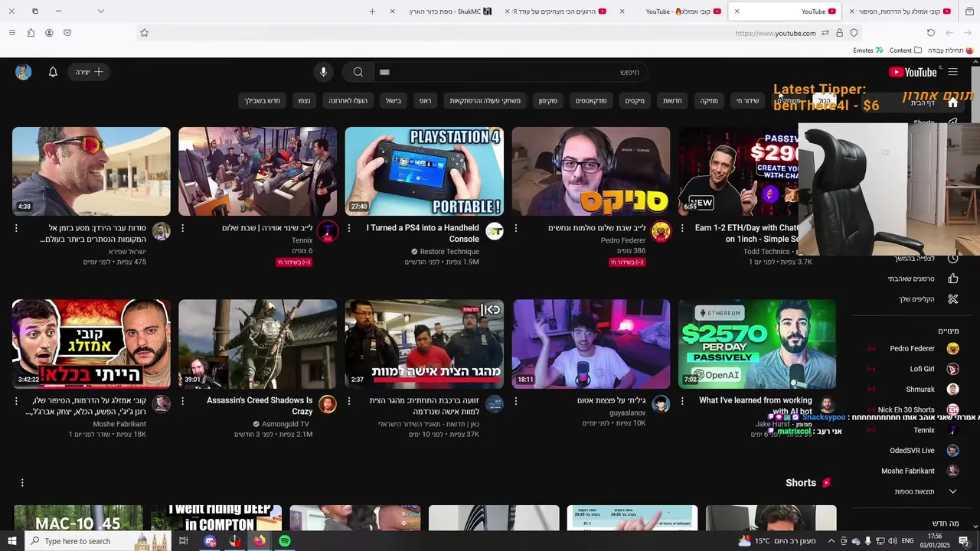This screenshot has height=551, width=980.
Task: Open the on-screen keyboard in the search box
Action: [x=384, y=72]
